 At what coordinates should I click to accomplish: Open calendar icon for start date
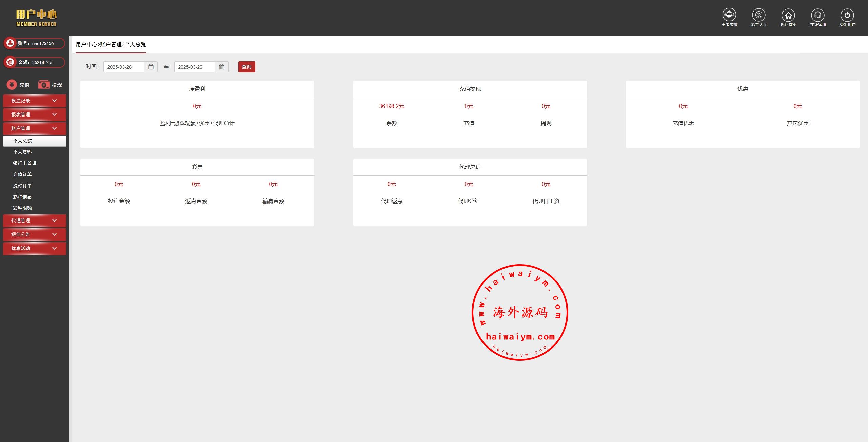coord(151,67)
